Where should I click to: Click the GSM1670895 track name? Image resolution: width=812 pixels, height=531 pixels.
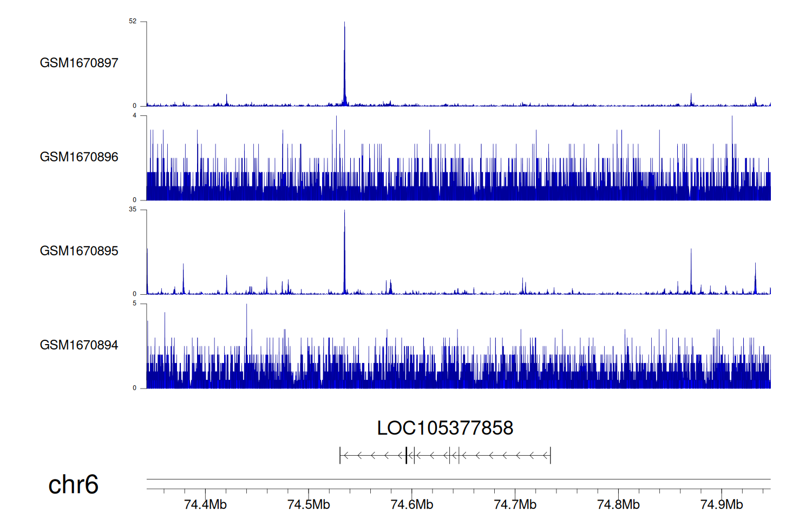79,251
